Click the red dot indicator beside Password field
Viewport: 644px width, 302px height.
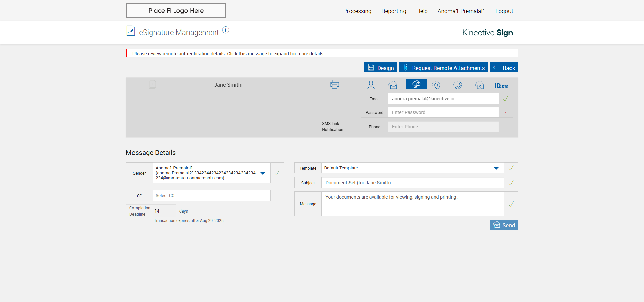[506, 112]
